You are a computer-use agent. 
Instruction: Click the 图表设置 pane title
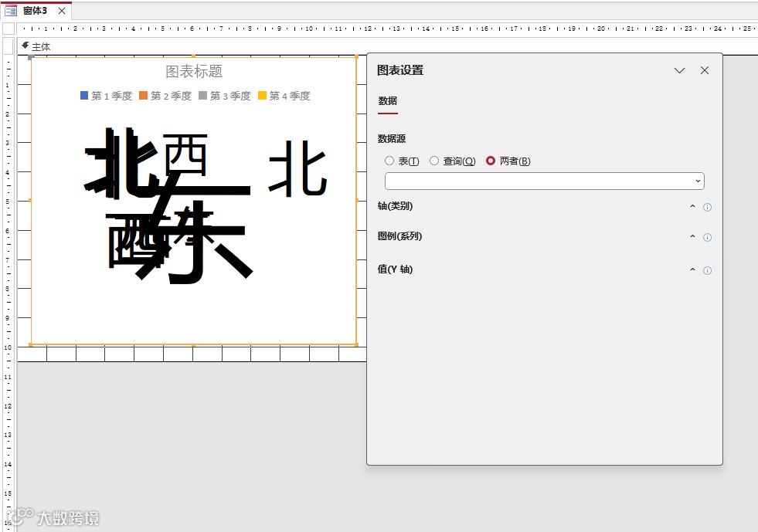(399, 70)
